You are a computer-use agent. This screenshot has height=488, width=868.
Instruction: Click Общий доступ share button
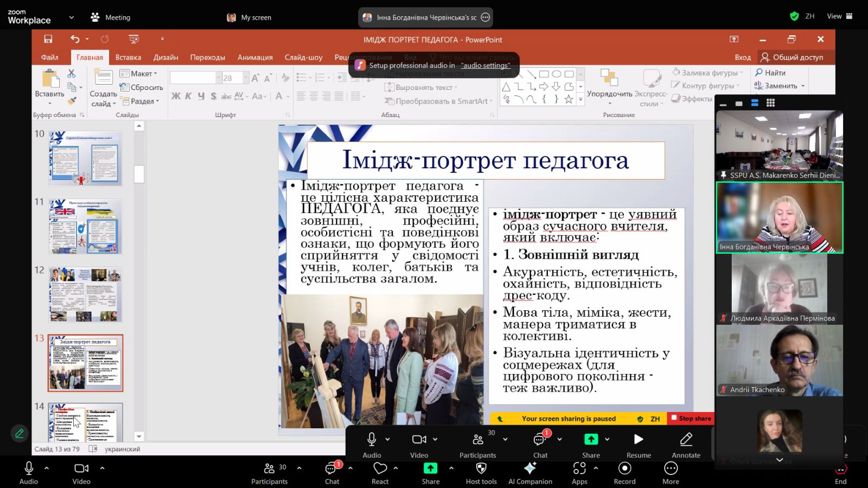(x=792, y=57)
